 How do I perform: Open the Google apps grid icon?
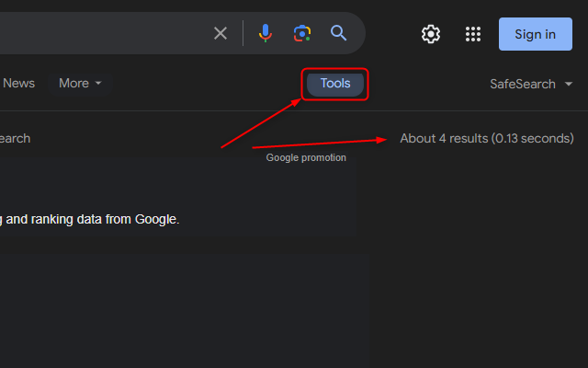473,34
